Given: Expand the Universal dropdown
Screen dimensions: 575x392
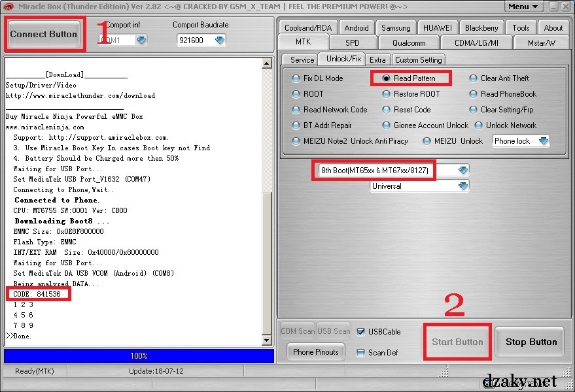Looking at the screenshot, I should 462,186.
